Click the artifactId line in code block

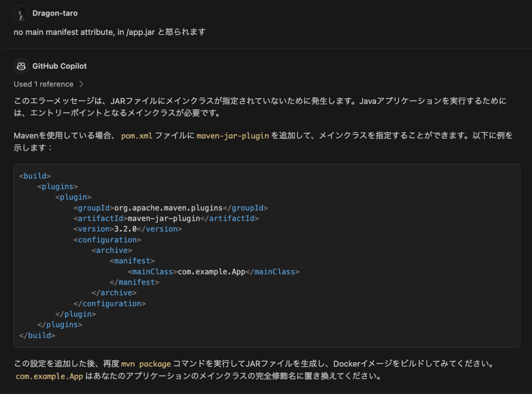166,219
